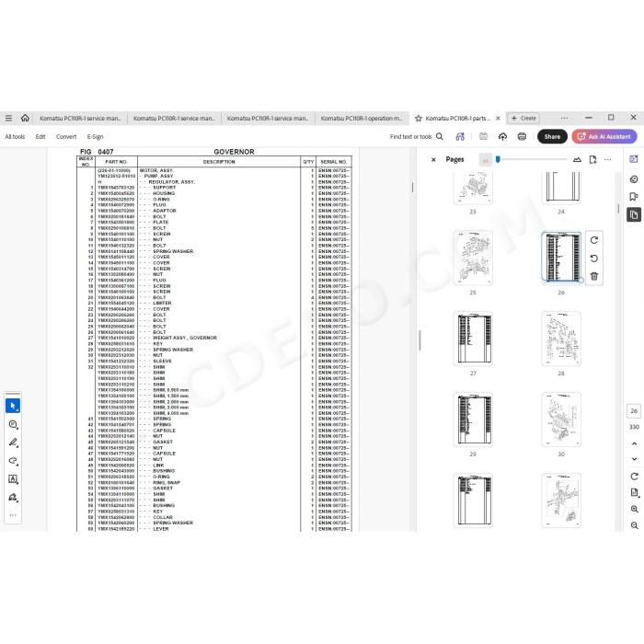Open the second icon in the right rail
The image size is (644, 644).
634,179
